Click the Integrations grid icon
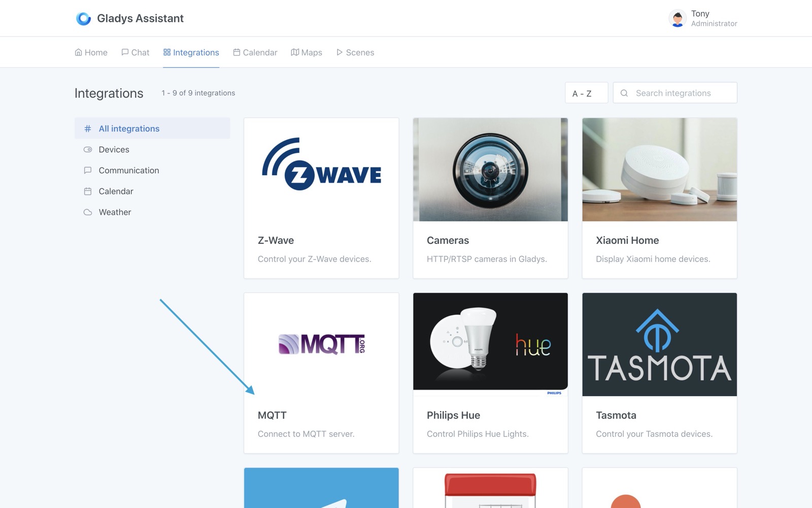 click(166, 52)
